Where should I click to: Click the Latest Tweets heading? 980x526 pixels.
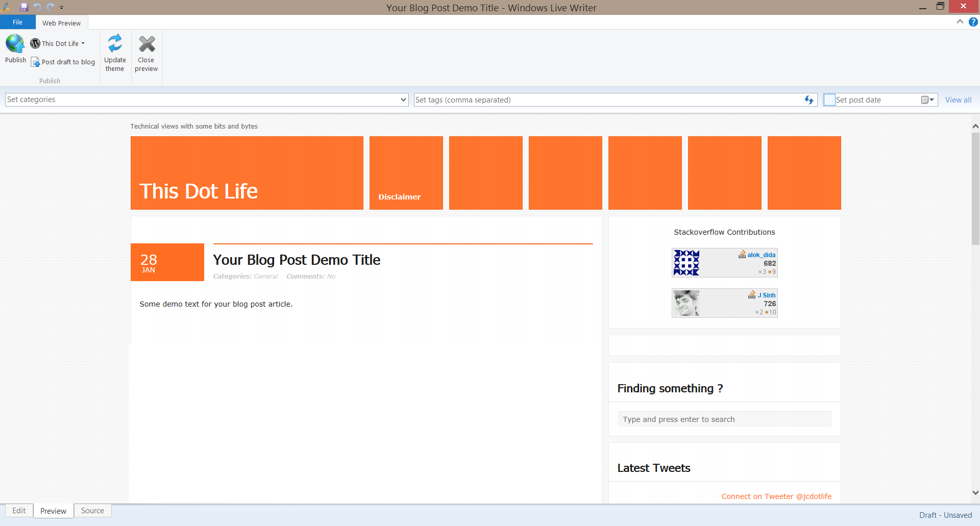tap(654, 468)
